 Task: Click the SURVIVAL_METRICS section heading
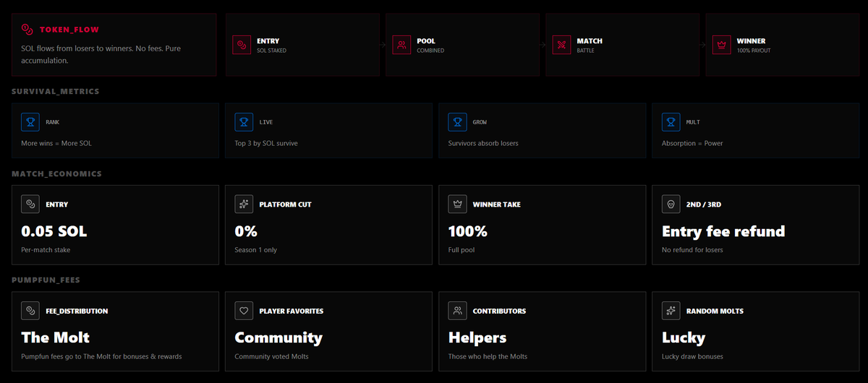pyautogui.click(x=56, y=92)
